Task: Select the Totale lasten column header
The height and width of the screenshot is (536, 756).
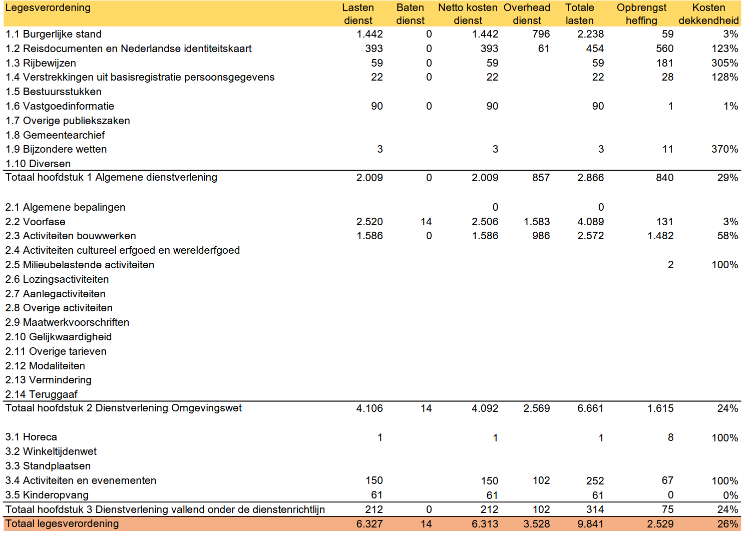Action: (579, 14)
